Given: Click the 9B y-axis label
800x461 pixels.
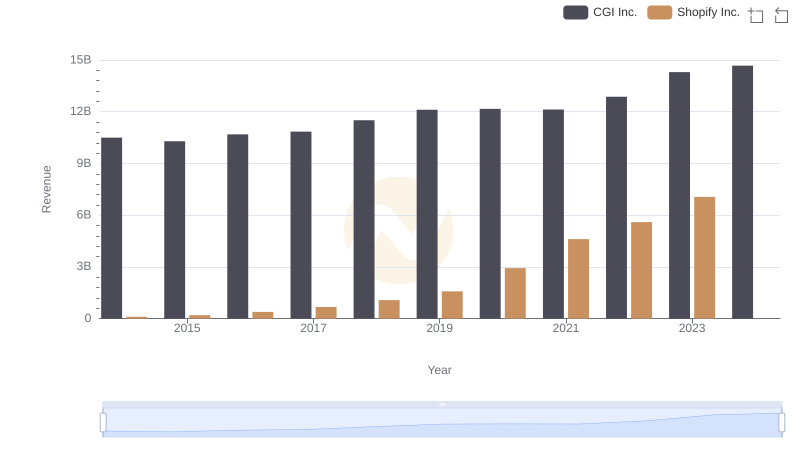Looking at the screenshot, I should tap(84, 164).
